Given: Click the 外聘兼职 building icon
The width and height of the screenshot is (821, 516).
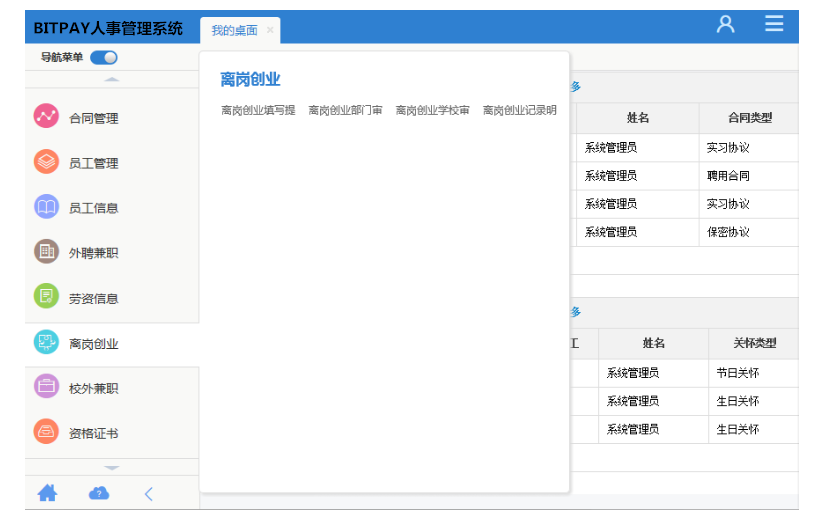Looking at the screenshot, I should (46, 251).
